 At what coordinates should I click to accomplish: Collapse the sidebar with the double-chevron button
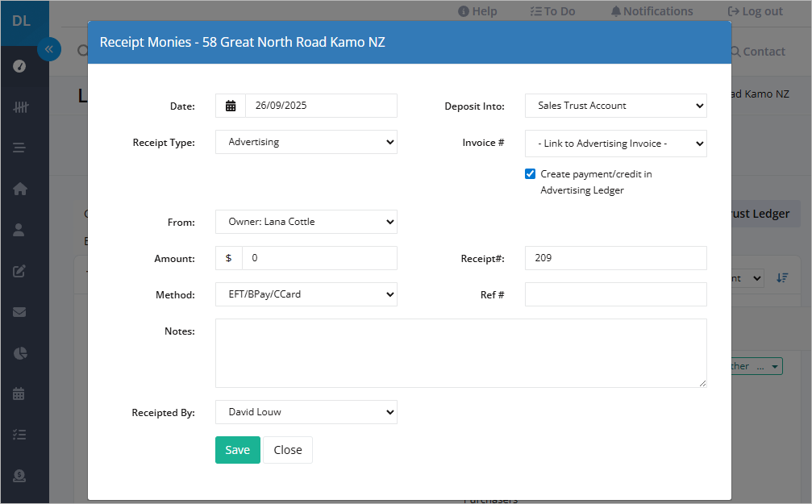click(49, 49)
